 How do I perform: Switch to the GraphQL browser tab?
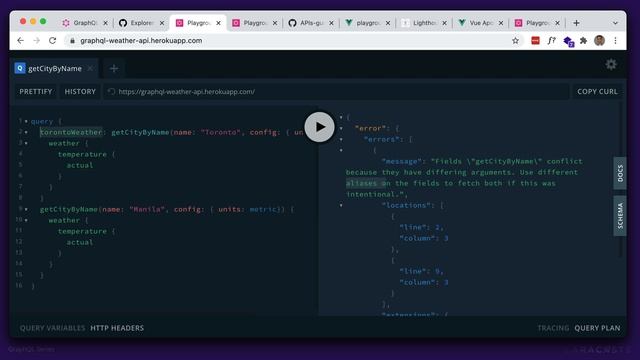click(84, 23)
